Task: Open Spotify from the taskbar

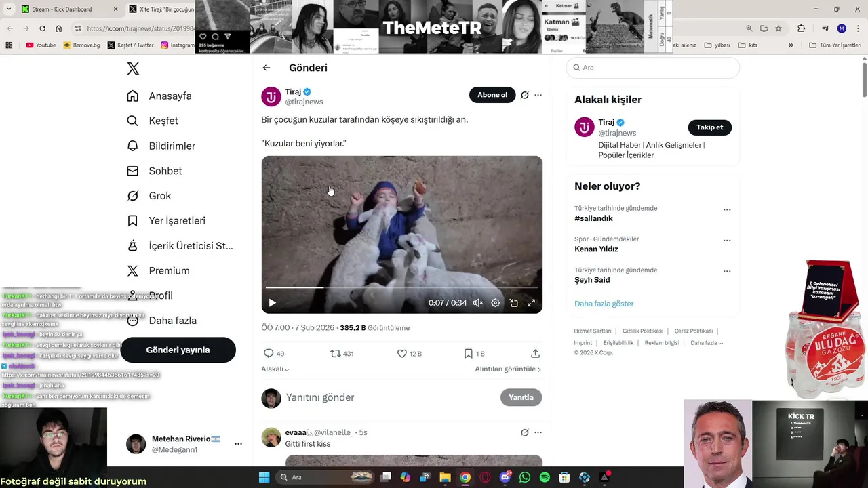Action: point(545,477)
